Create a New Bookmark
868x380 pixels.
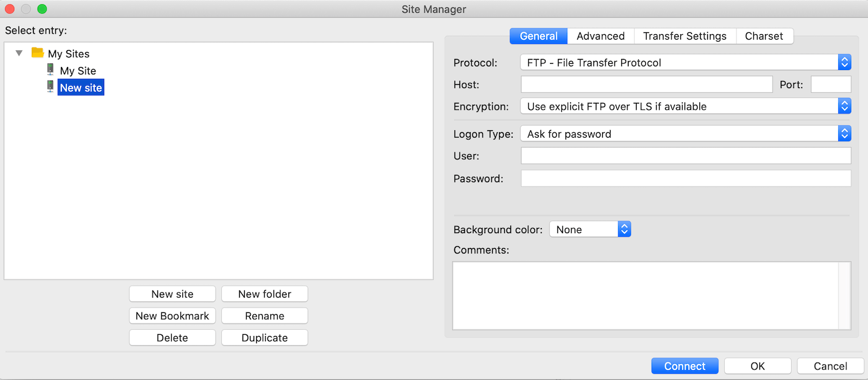click(x=172, y=316)
